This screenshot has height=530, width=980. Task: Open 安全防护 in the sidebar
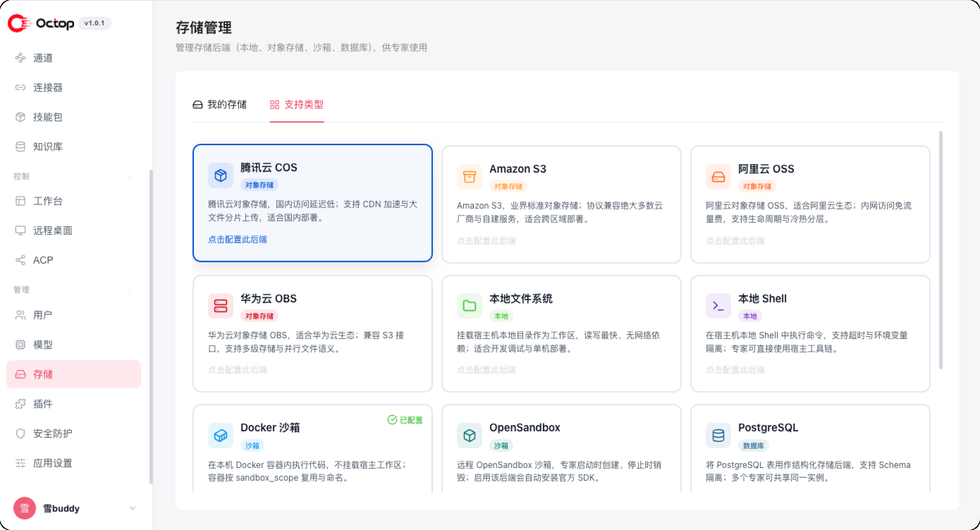73,433
